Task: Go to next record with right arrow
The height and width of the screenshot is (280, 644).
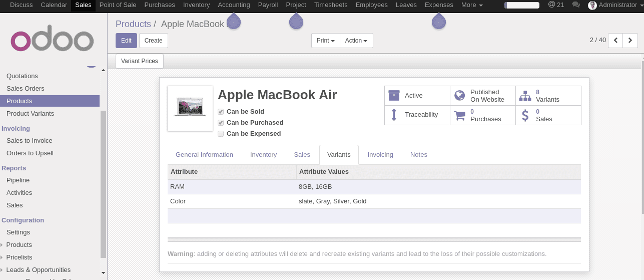Action: pos(630,40)
